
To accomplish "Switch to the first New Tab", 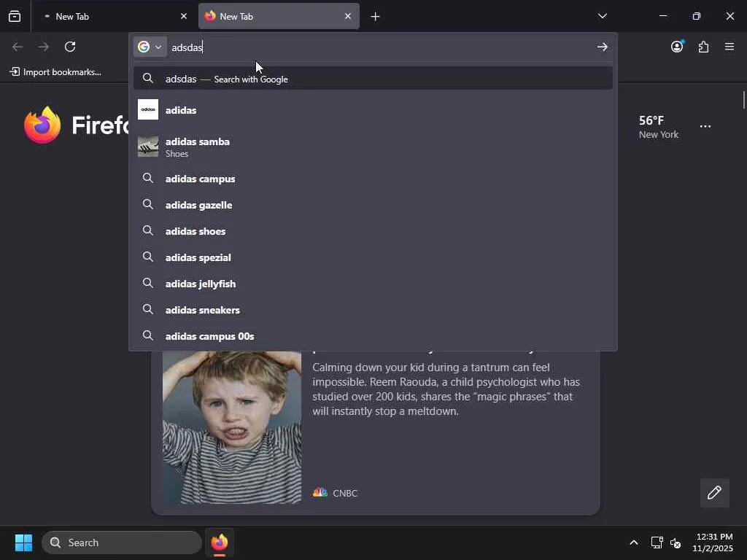I will [115, 16].
